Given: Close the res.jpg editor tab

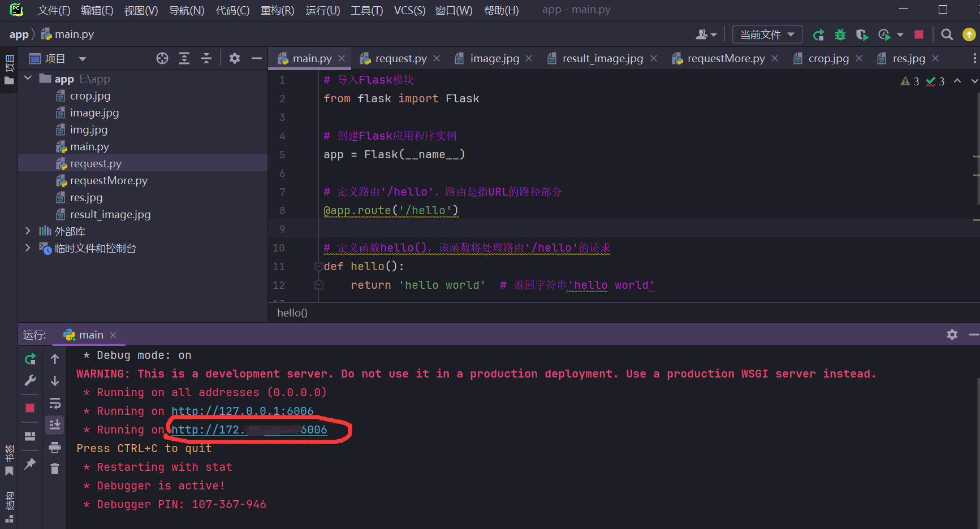Looking at the screenshot, I should click(x=935, y=59).
